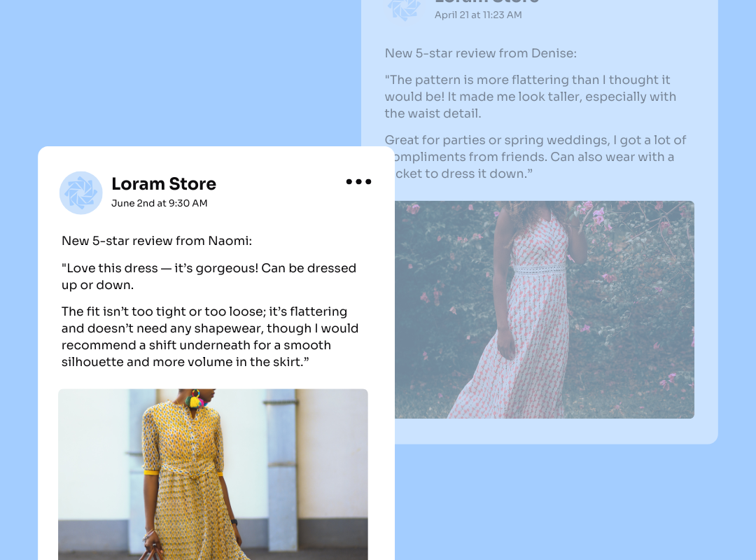
Task: Click the 'Love this dress' review paragraph
Action: click(209, 276)
